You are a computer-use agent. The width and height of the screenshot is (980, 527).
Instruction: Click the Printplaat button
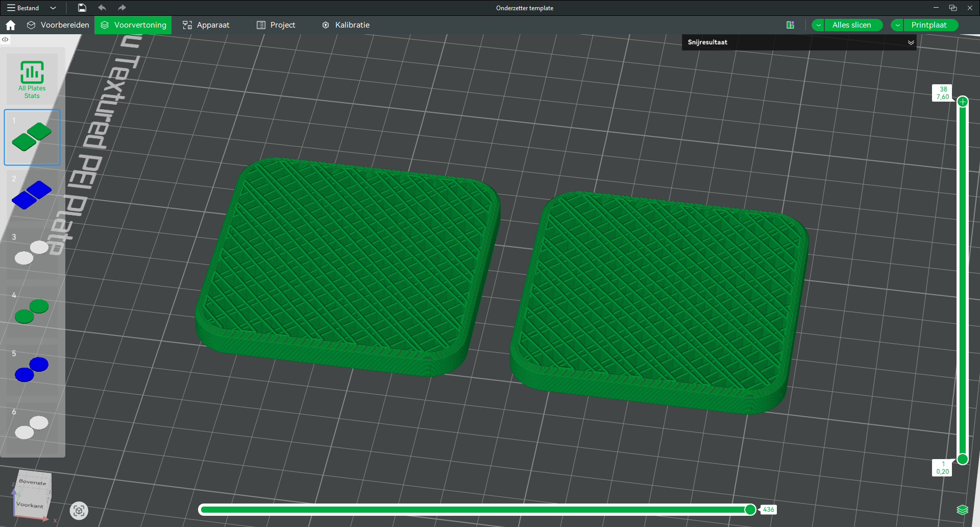pos(930,25)
